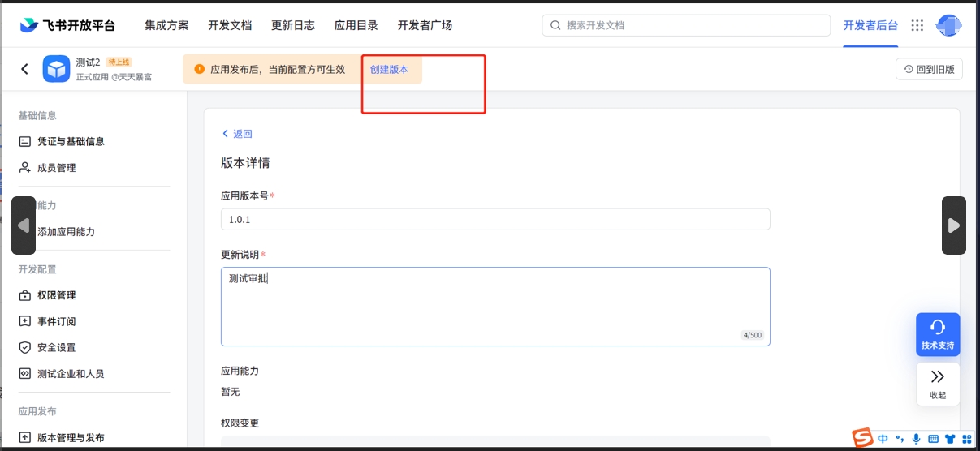Open 开发文档 in top navigation
Viewport: 980px width, 451px height.
tap(230, 25)
